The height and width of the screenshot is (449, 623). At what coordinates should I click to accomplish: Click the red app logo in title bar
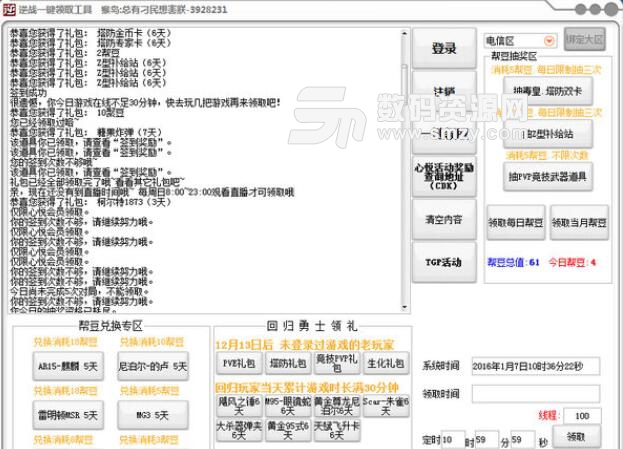pos(9,9)
